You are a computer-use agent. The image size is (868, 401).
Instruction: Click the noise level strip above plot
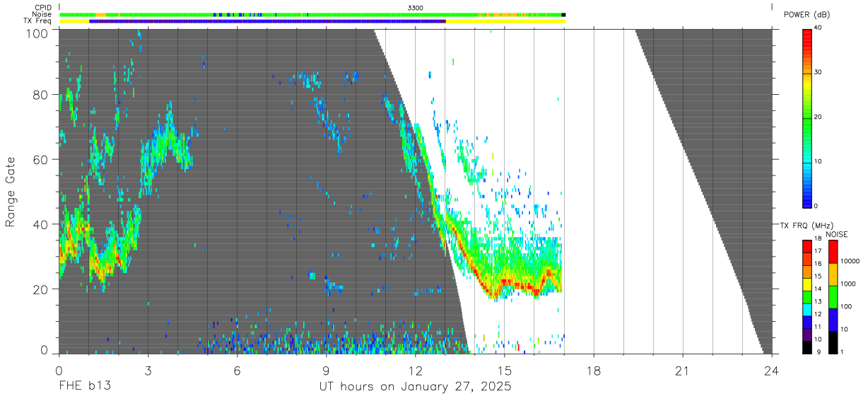pos(312,14)
